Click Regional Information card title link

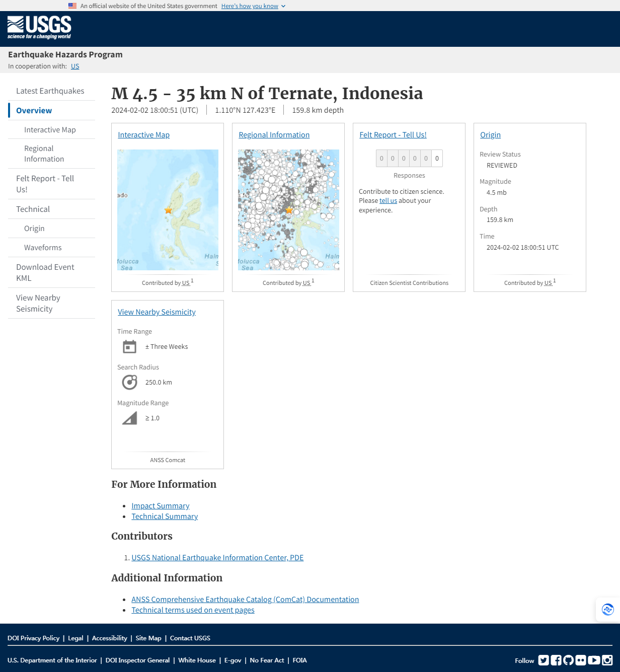pyautogui.click(x=274, y=135)
